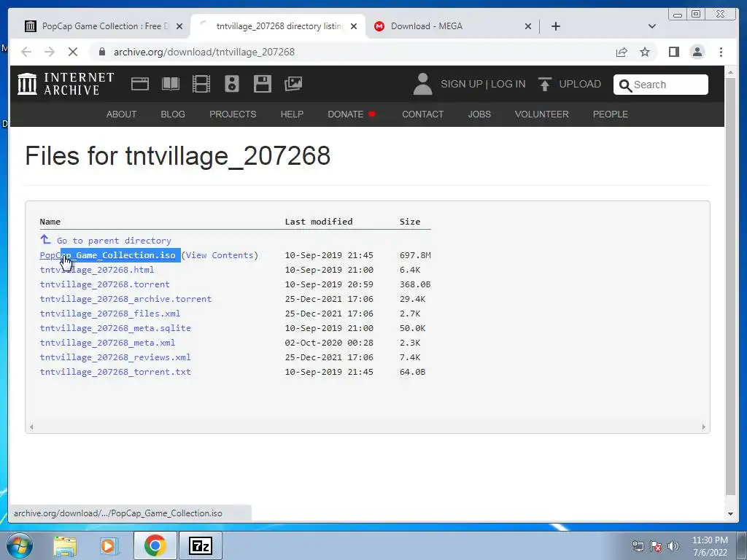Open the VOLUNTEER menu item
747x560 pixels.
click(542, 114)
